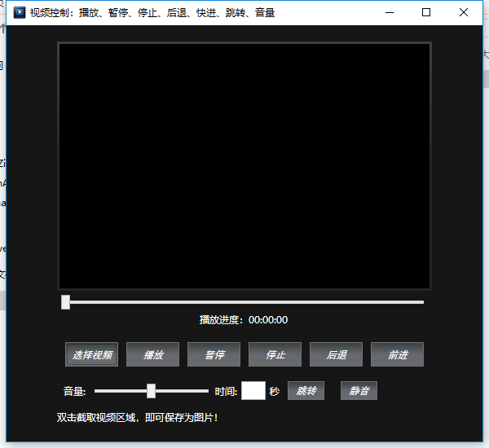Click the far left end of volume track
489x448 pixels.
(97, 391)
